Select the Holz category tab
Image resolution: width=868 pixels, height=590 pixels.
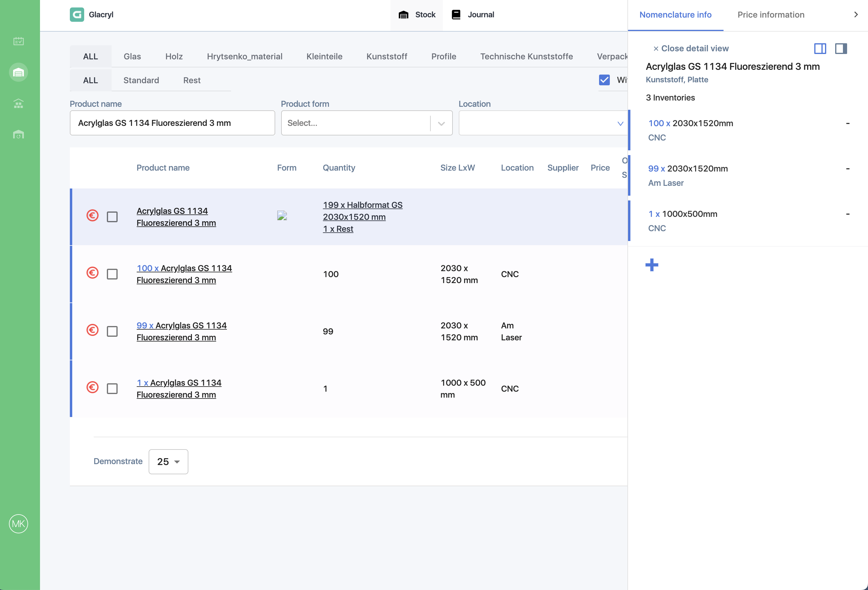click(x=174, y=56)
